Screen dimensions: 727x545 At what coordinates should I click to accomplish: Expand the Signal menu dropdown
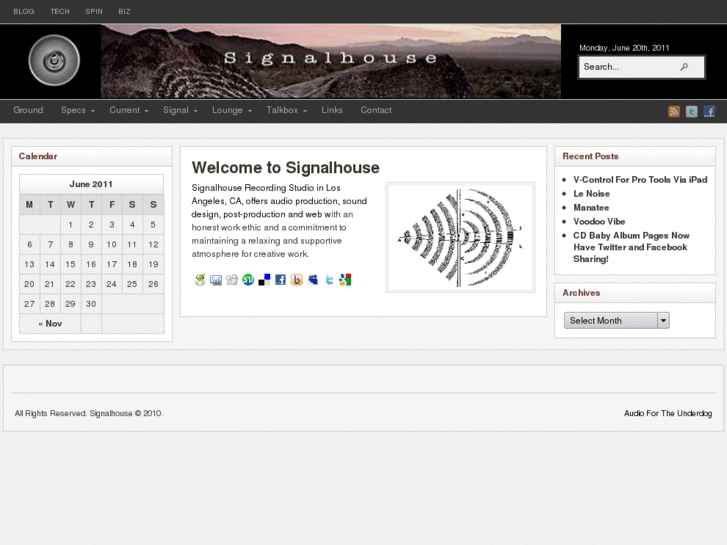click(x=180, y=110)
